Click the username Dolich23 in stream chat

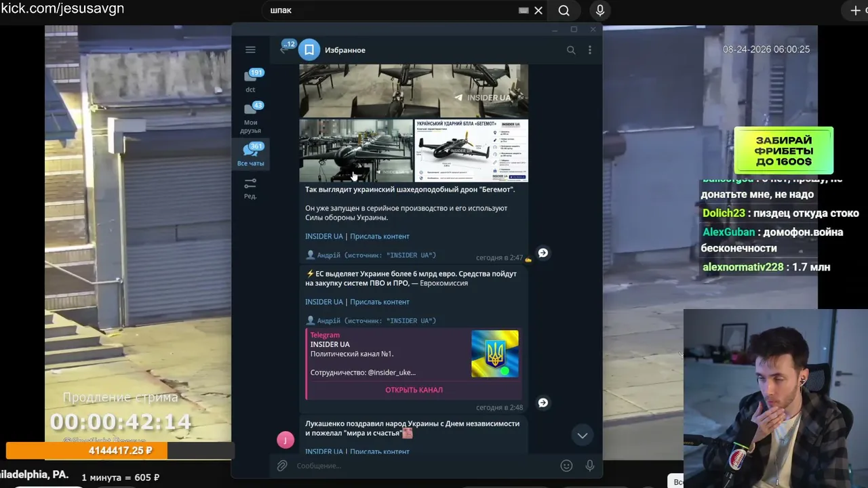click(x=724, y=213)
